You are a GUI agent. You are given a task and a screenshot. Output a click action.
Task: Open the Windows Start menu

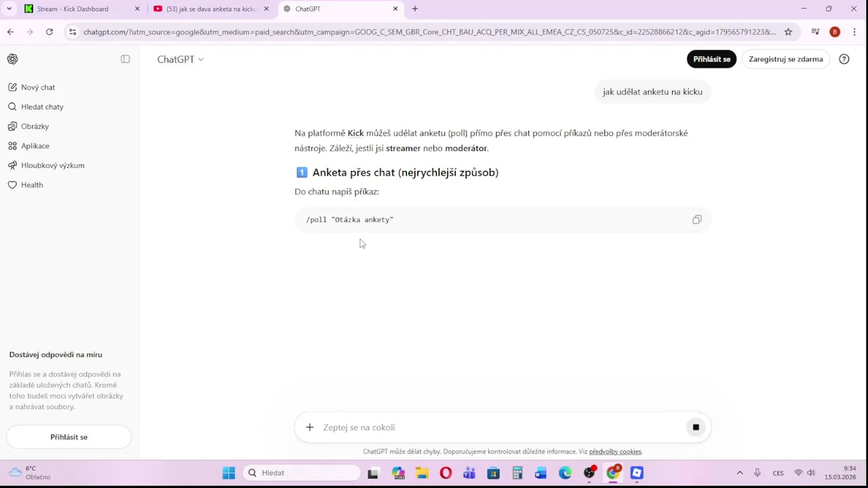pyautogui.click(x=229, y=473)
